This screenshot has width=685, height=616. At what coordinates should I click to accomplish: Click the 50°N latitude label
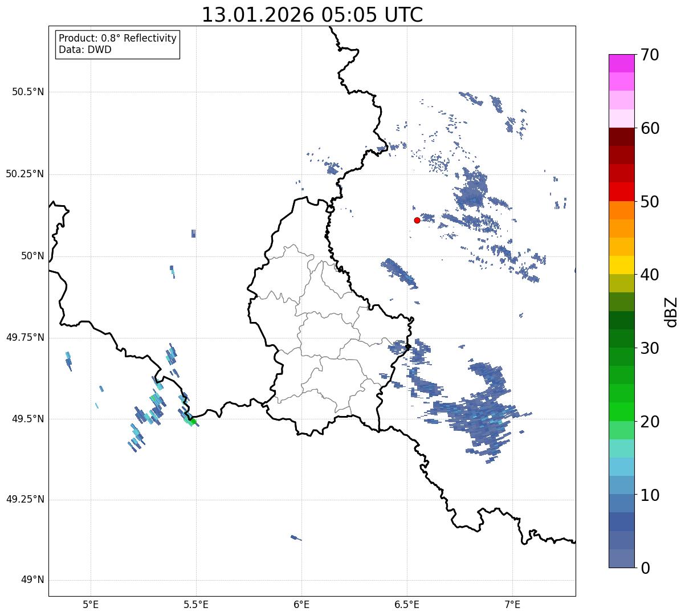[32, 256]
